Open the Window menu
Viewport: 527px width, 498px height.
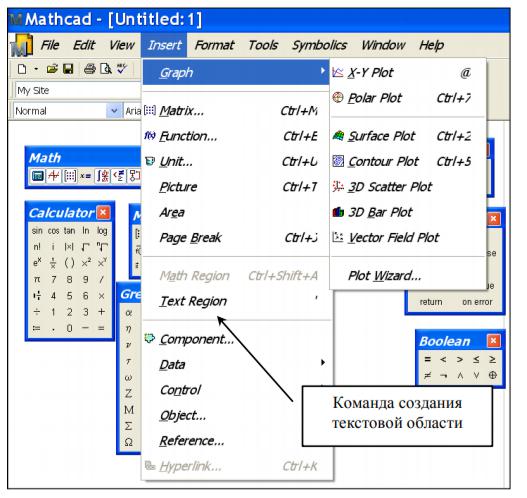coord(383,45)
